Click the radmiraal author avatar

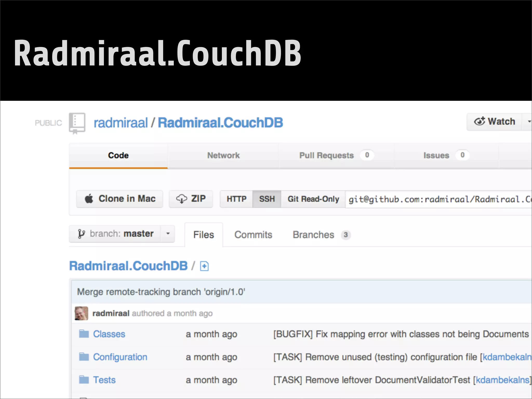click(81, 313)
